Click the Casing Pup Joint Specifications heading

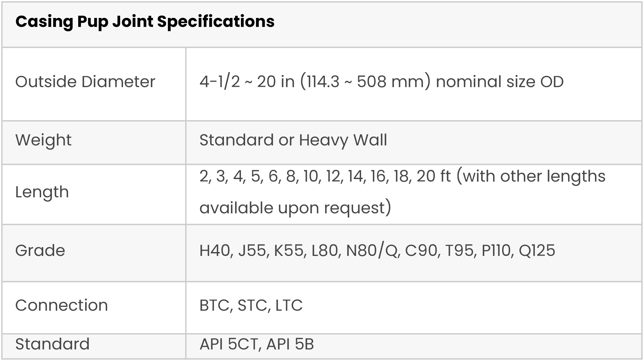pyautogui.click(x=145, y=22)
